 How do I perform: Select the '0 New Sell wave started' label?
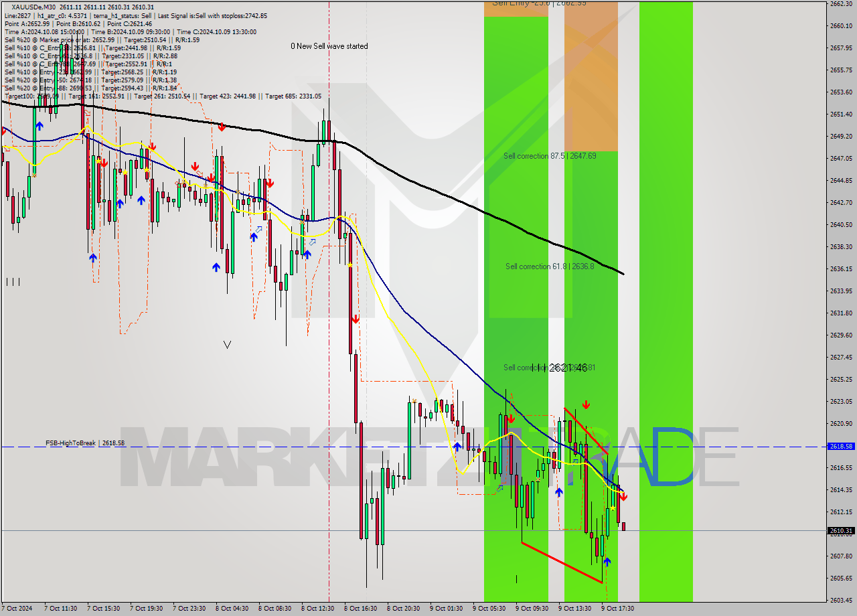pos(329,46)
